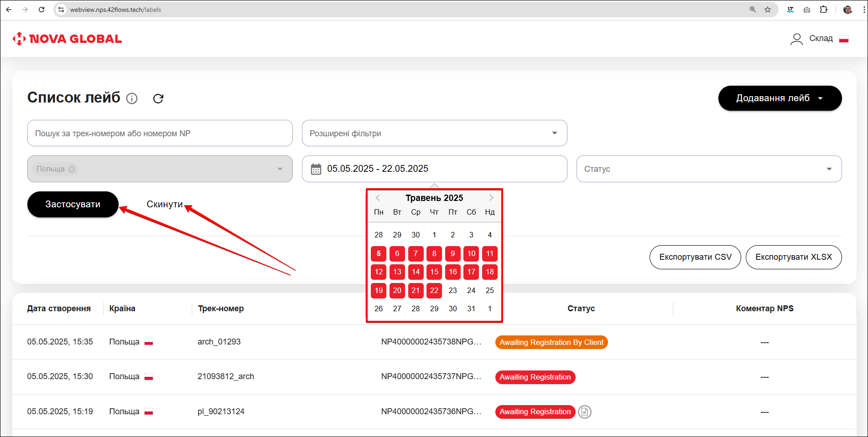868x437 pixels.
Task: Export the list via Експортувати XLSX
Action: pyautogui.click(x=793, y=257)
